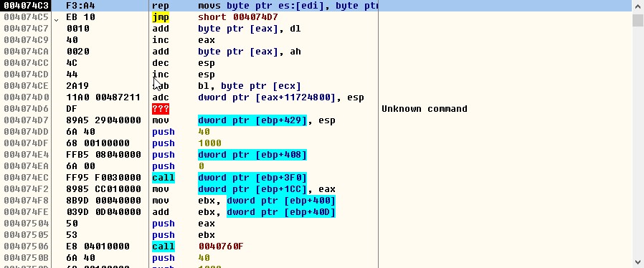Select address 004074C5
Viewport: 644px width, 268px height.
26,17
